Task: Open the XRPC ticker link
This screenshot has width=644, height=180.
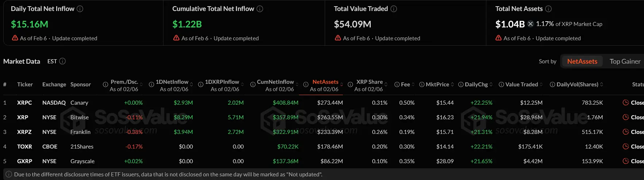Action: coord(24,103)
